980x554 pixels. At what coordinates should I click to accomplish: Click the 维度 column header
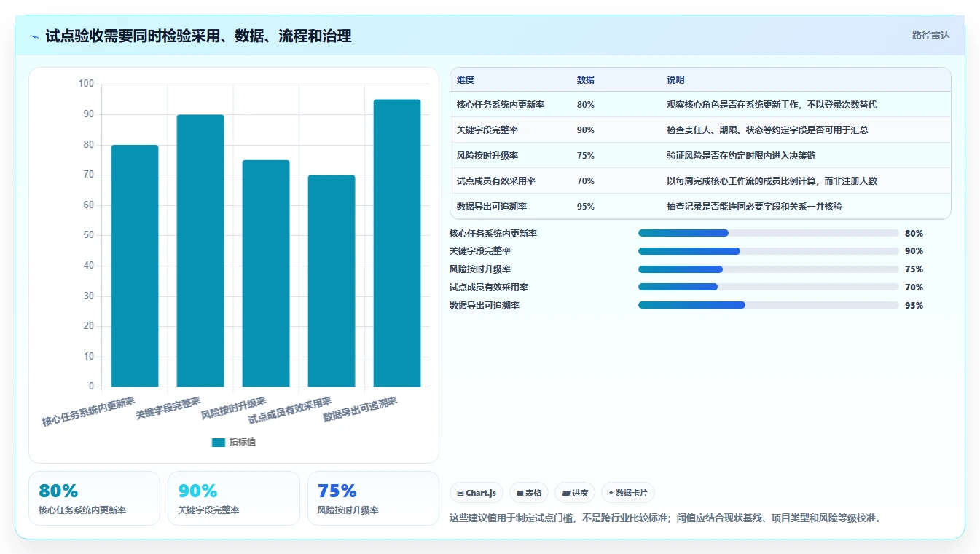[x=466, y=80]
